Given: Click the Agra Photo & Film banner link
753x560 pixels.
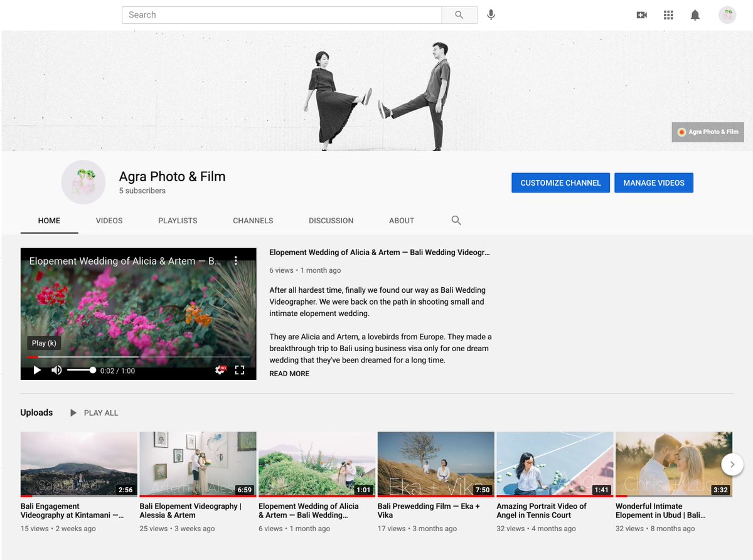Looking at the screenshot, I should coord(708,132).
